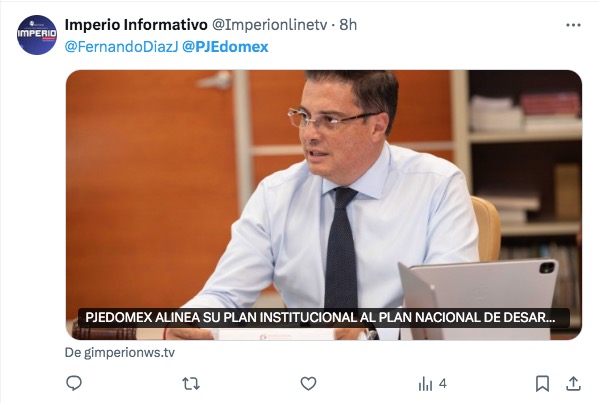View post analytics bar chart icon
Viewport: 599px width, 403px height.
pos(425,384)
